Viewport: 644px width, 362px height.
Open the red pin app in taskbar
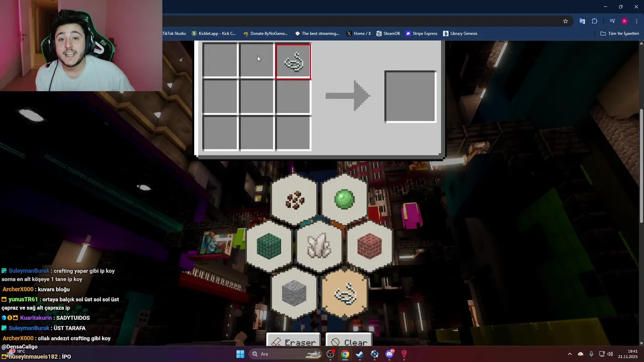point(404,354)
